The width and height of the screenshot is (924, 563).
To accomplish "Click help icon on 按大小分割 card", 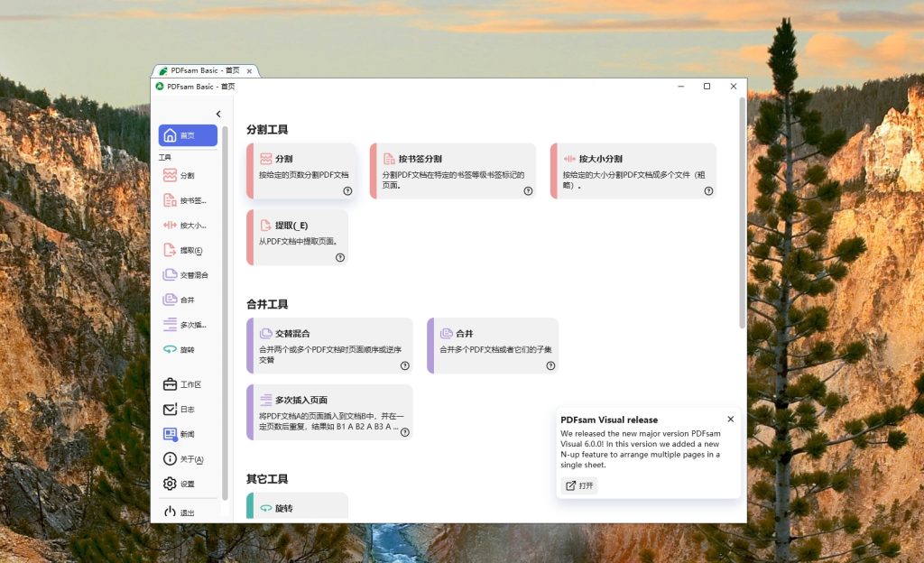I will 709,190.
